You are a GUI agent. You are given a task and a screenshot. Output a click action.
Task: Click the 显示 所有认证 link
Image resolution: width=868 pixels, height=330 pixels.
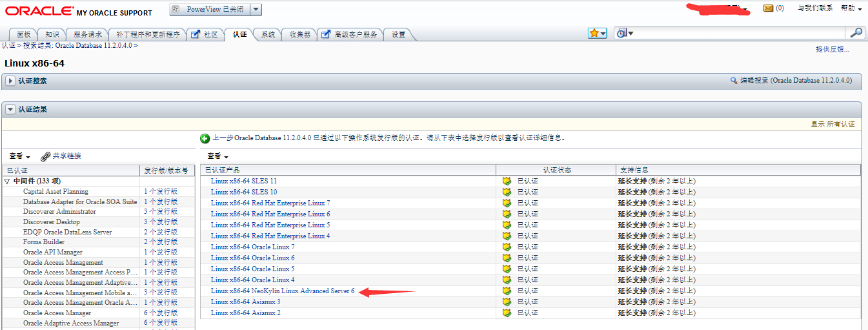(833, 124)
